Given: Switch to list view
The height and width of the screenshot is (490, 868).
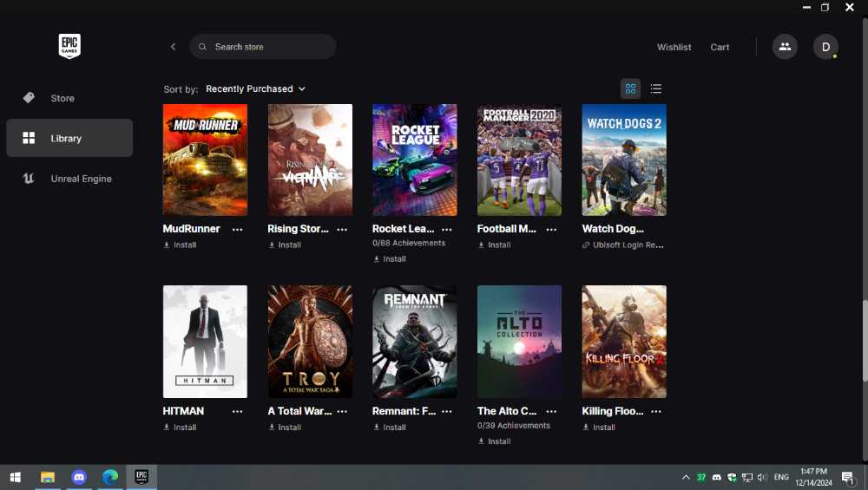Looking at the screenshot, I should (655, 88).
